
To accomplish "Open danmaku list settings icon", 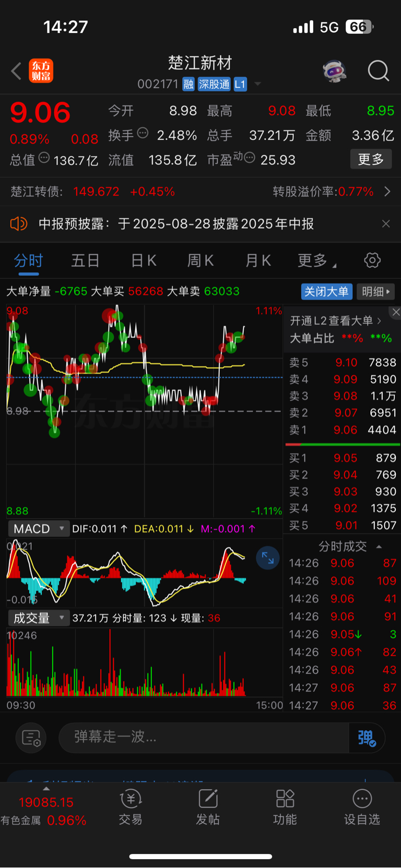I will click(x=31, y=738).
